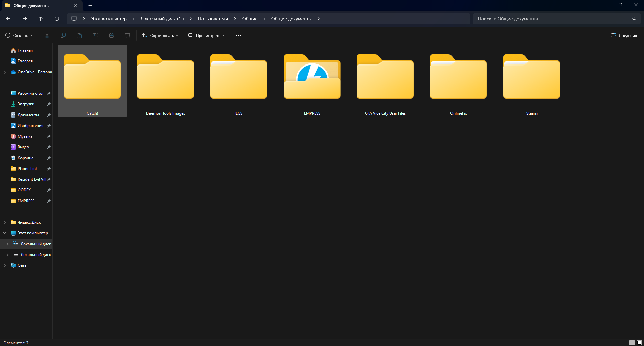Open the Сортировать dropdown

coord(160,35)
